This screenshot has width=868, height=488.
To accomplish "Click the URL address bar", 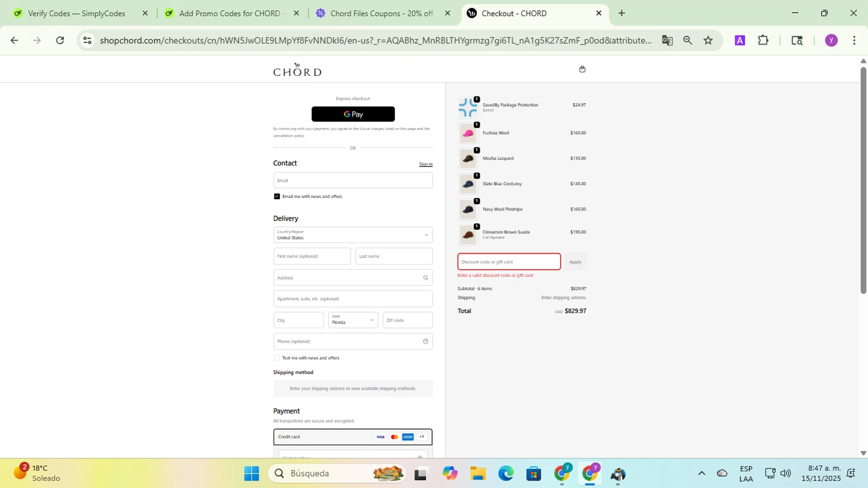I will click(x=375, y=41).
